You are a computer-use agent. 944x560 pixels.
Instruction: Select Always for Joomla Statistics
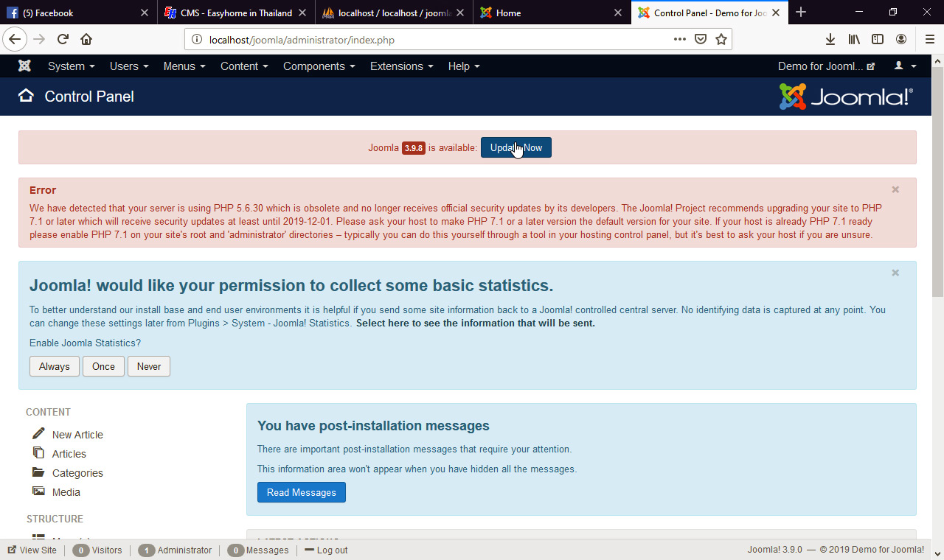(54, 366)
